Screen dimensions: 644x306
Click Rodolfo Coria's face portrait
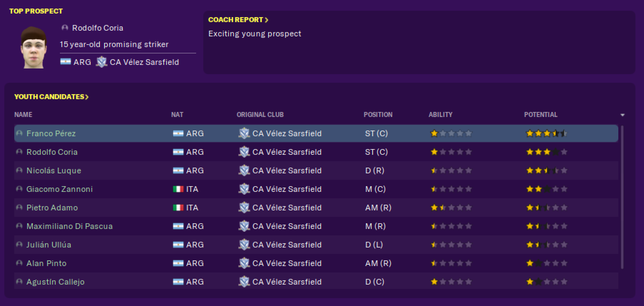coord(34,47)
